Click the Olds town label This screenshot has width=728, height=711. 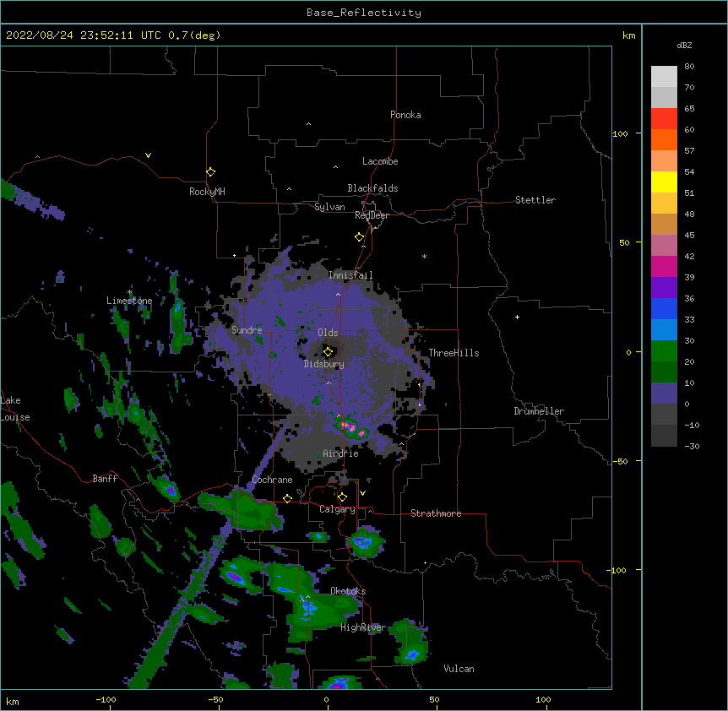pyautogui.click(x=328, y=333)
